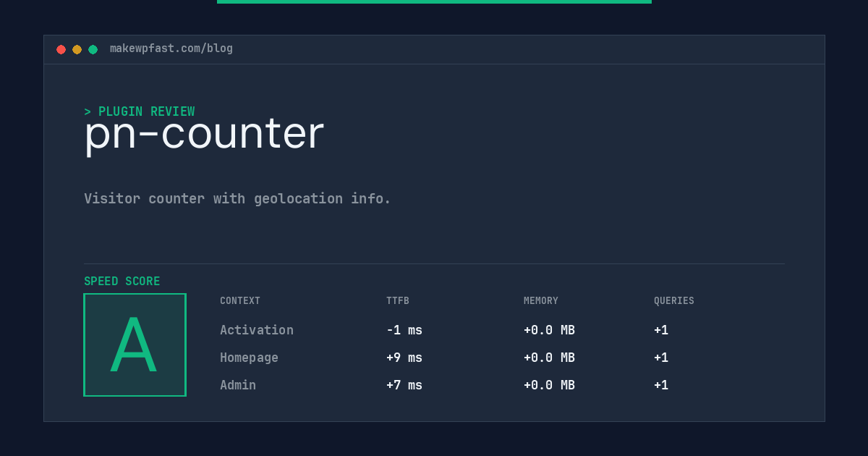
Task: Select the Activation row label
Action: pyautogui.click(x=257, y=330)
